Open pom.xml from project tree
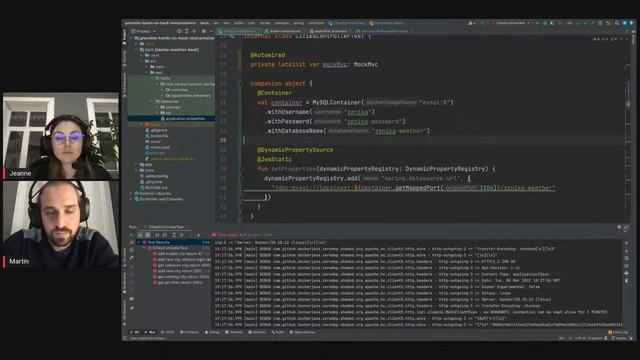This screenshot has width=640, height=360. pyautogui.click(x=156, y=153)
